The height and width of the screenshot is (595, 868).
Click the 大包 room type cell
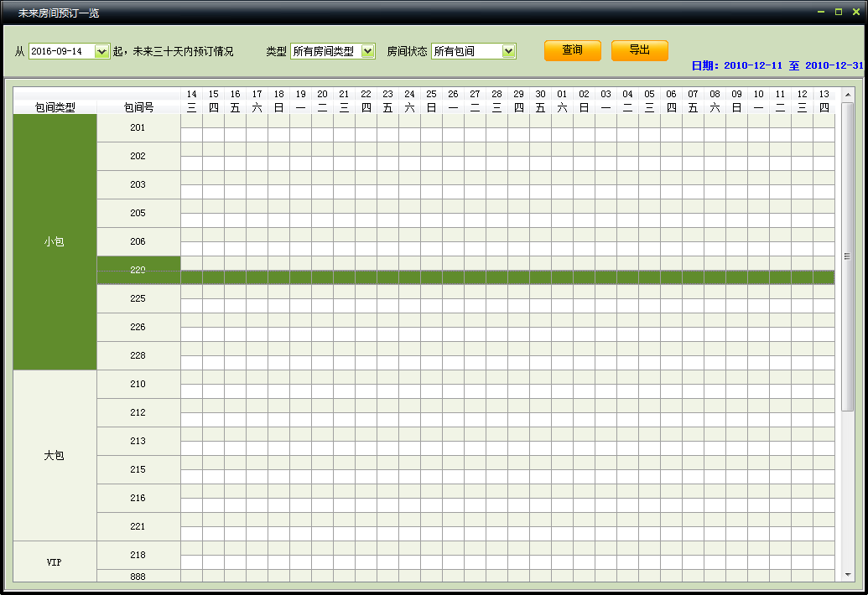[x=55, y=456]
